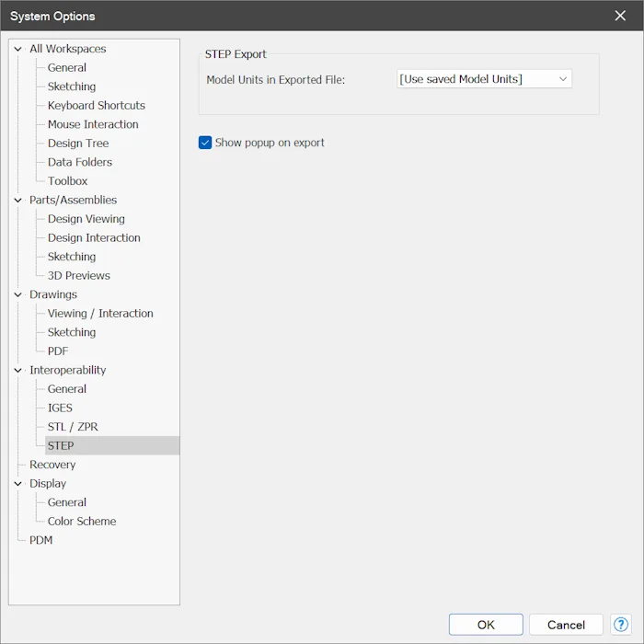Select the Drawings category label
The width and height of the screenshot is (644, 644).
pyautogui.click(x=53, y=294)
